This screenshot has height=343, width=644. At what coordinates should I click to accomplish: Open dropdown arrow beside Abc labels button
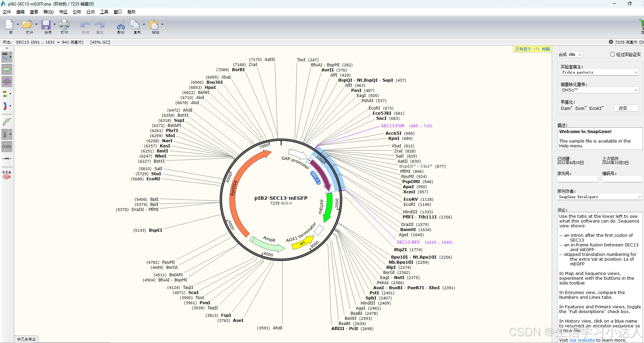(x=11, y=134)
